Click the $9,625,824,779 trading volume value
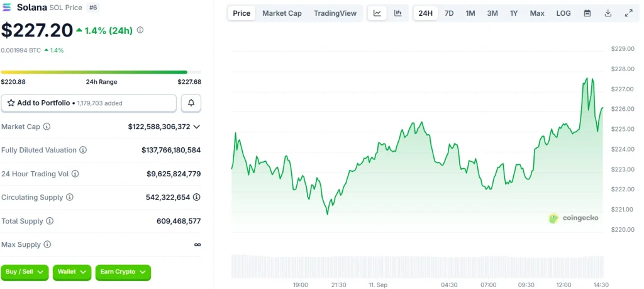 pos(174,174)
